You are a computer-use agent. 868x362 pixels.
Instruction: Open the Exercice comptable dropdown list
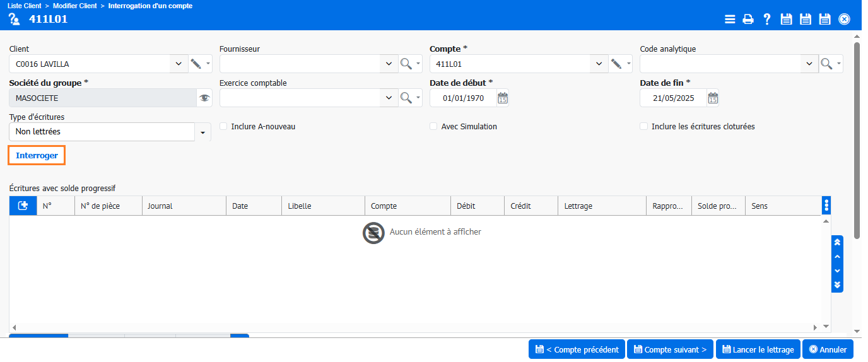(x=389, y=98)
